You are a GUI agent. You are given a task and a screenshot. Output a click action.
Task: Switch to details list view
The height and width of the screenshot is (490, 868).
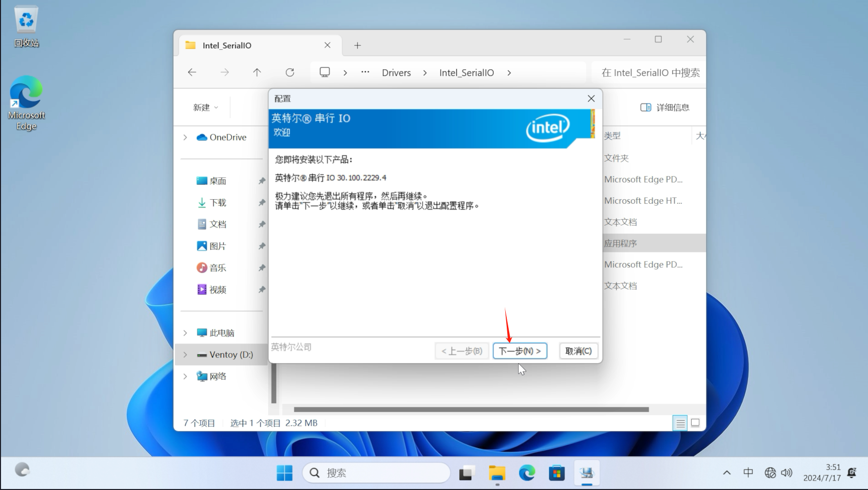coord(680,423)
